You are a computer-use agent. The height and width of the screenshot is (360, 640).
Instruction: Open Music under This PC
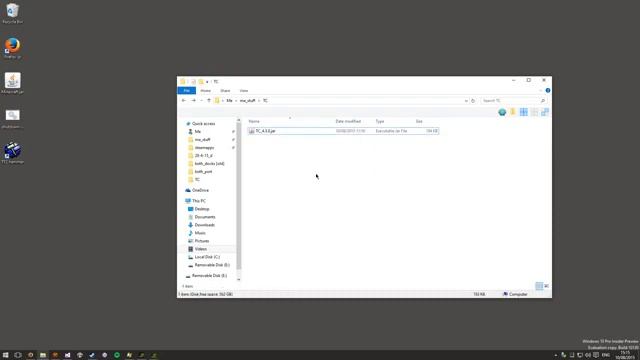pos(200,233)
